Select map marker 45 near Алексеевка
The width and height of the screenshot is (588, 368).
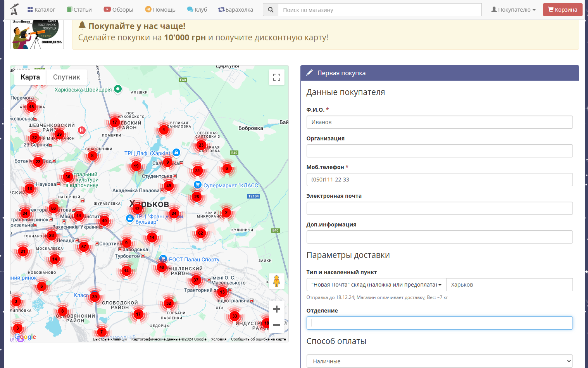pyautogui.click(x=31, y=107)
